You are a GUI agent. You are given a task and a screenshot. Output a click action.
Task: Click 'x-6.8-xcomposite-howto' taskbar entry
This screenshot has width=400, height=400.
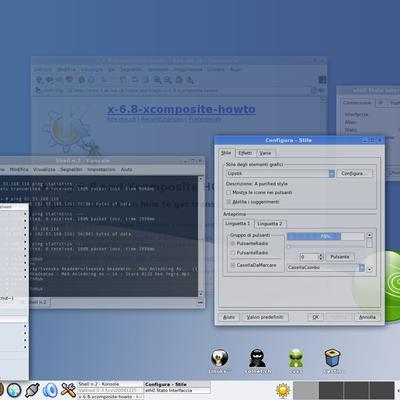[x=111, y=397]
